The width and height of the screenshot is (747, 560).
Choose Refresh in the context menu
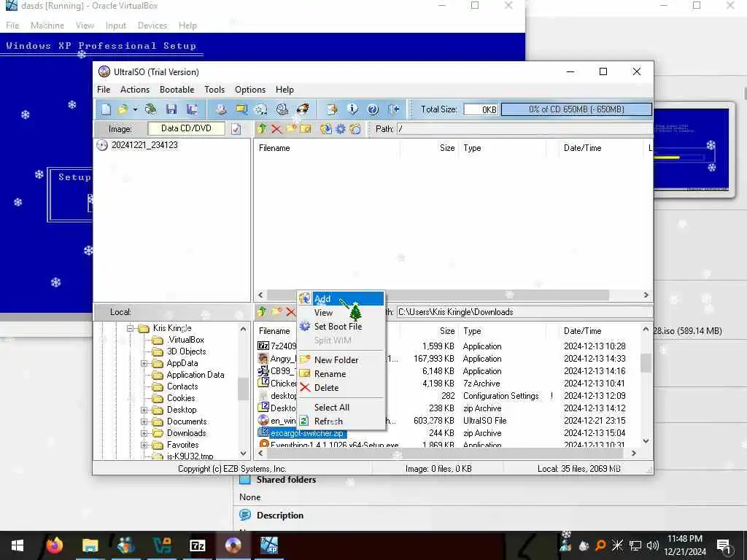341,421
